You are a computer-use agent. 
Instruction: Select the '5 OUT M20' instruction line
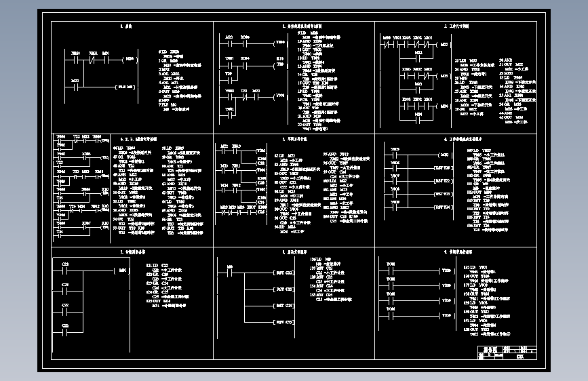170,92
